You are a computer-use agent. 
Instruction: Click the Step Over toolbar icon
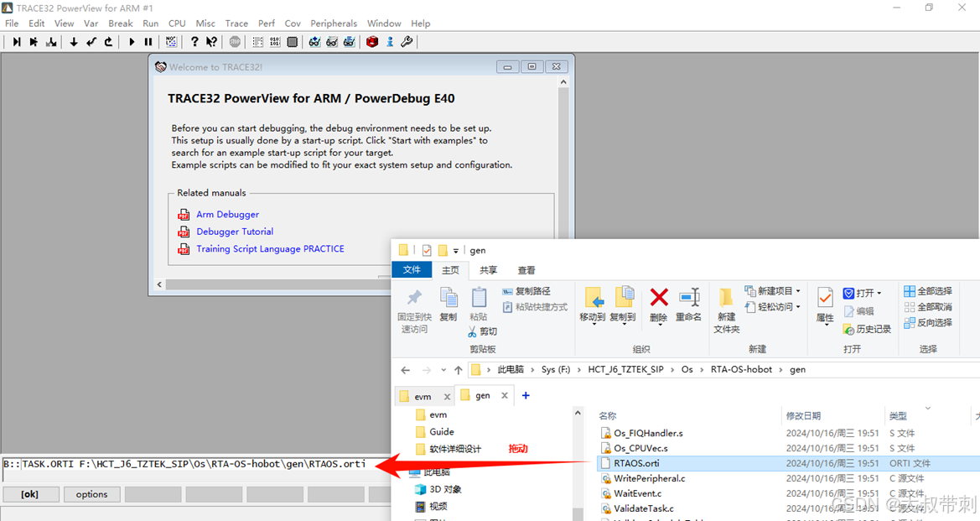(x=34, y=42)
